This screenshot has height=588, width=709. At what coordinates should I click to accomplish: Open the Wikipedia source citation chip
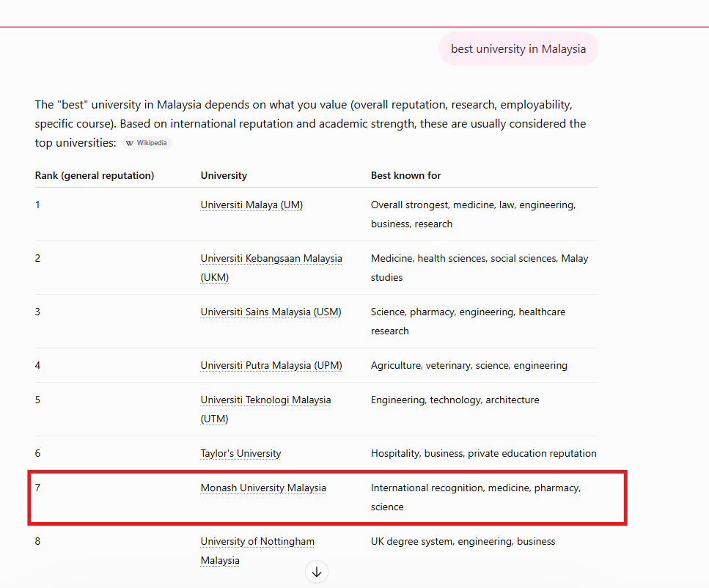click(x=147, y=143)
